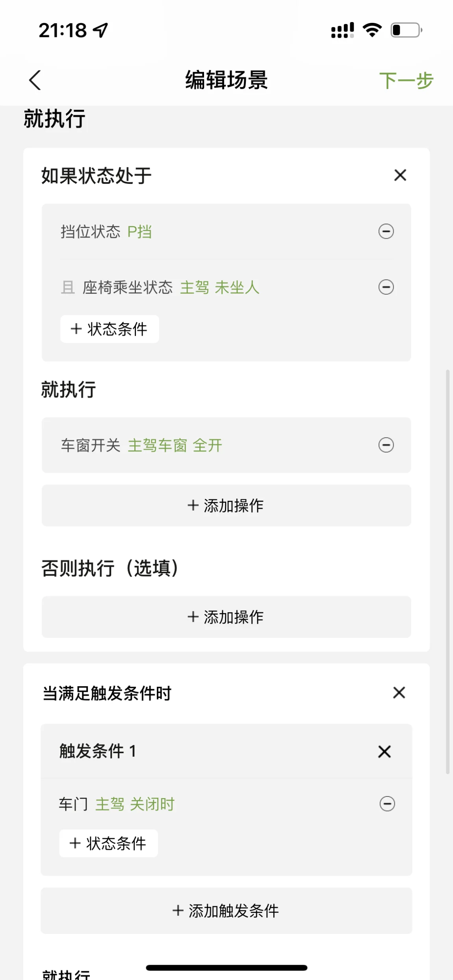Tap 添加触发条件 button

226,911
